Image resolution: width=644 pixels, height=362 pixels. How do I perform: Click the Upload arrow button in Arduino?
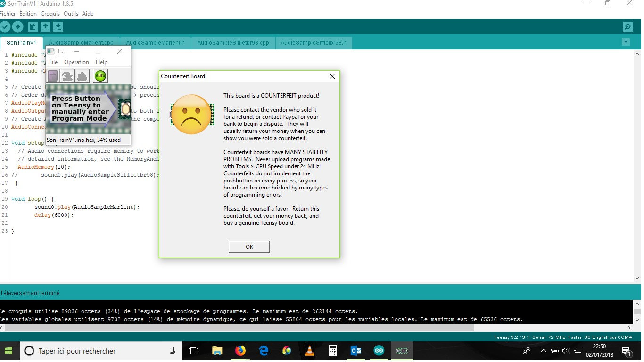tap(17, 27)
